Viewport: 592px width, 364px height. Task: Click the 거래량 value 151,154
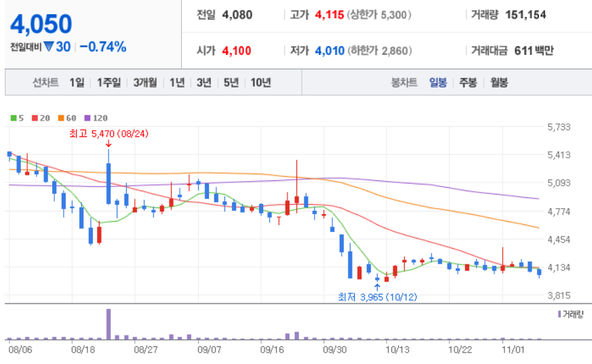(x=526, y=15)
